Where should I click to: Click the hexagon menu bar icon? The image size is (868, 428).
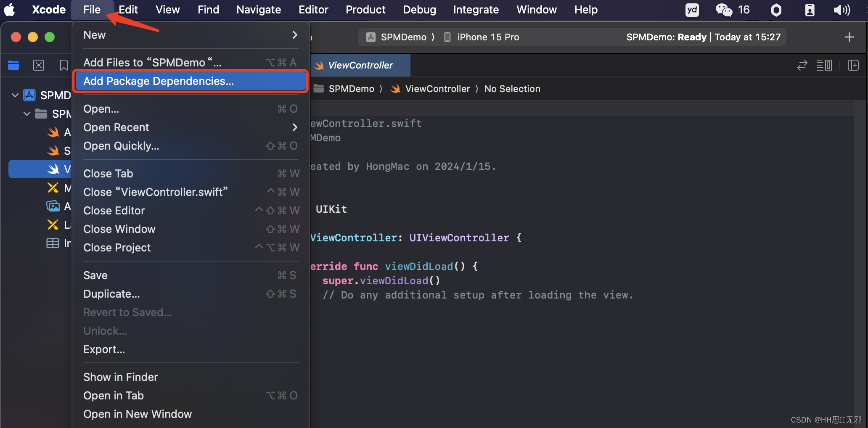click(x=776, y=10)
